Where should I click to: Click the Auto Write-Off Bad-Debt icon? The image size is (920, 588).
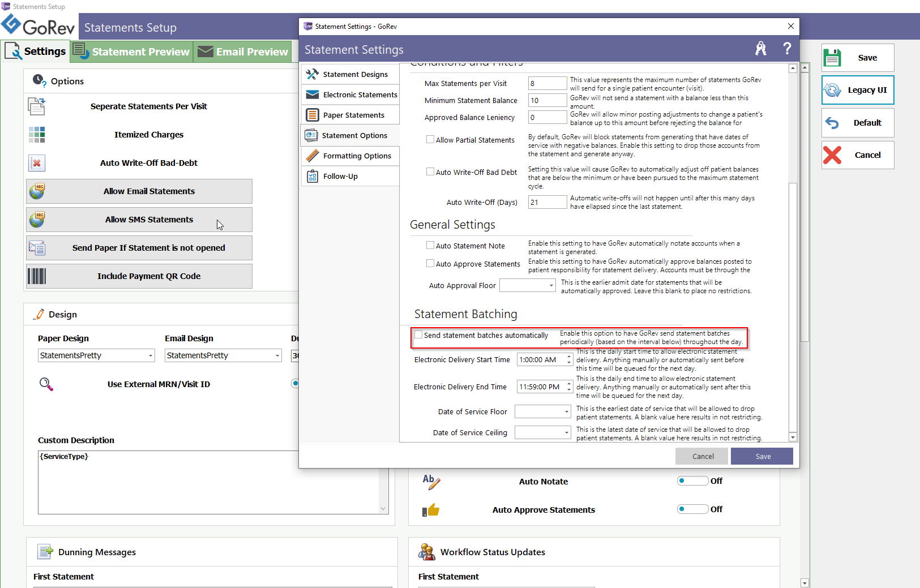point(36,163)
